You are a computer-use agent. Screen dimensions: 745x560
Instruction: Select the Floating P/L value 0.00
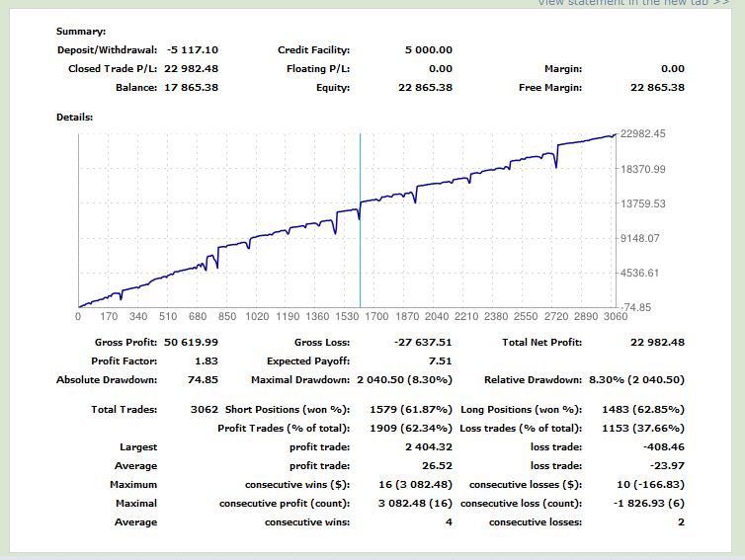tap(441, 68)
